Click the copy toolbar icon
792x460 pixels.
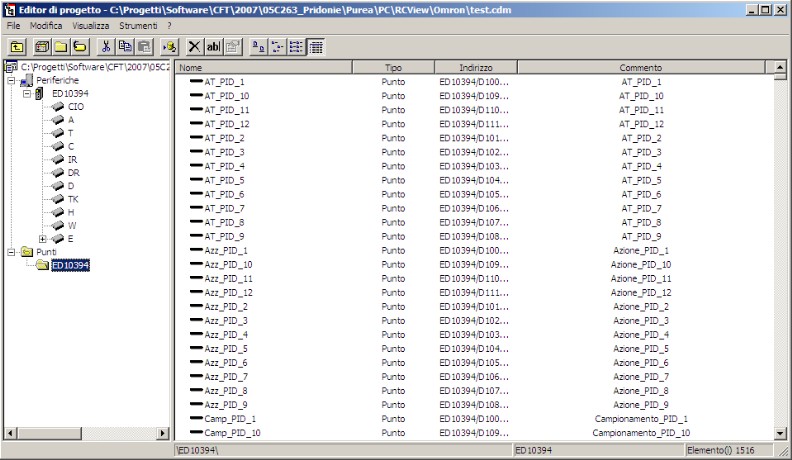click(x=125, y=47)
